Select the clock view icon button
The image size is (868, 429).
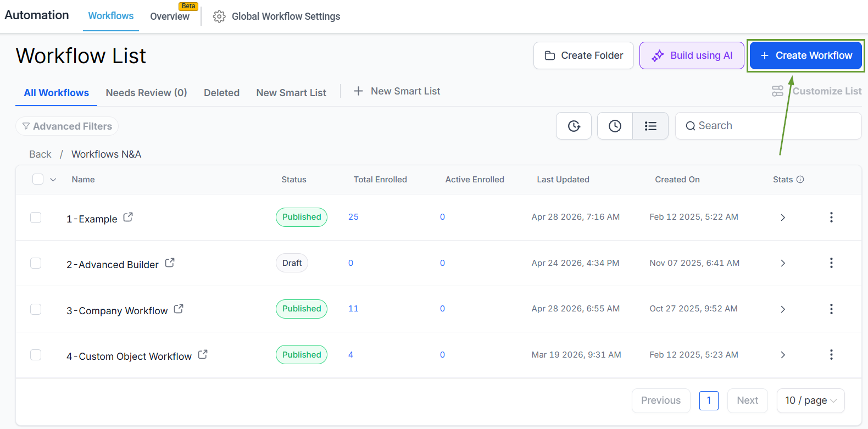pyautogui.click(x=615, y=126)
